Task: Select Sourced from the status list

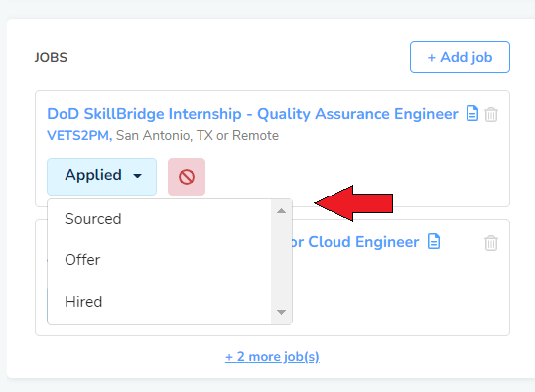Action: coord(93,219)
